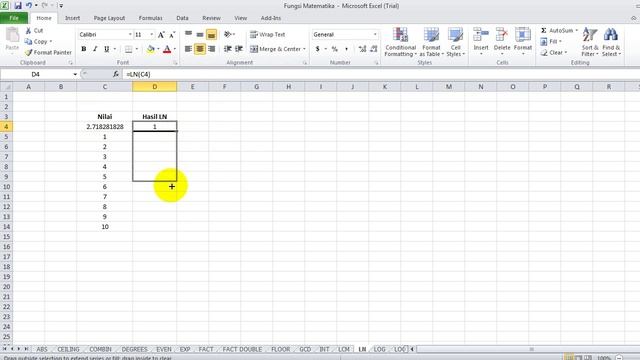640x360 pixels.
Task: Open the font size 11 dropdown
Action: 152,35
